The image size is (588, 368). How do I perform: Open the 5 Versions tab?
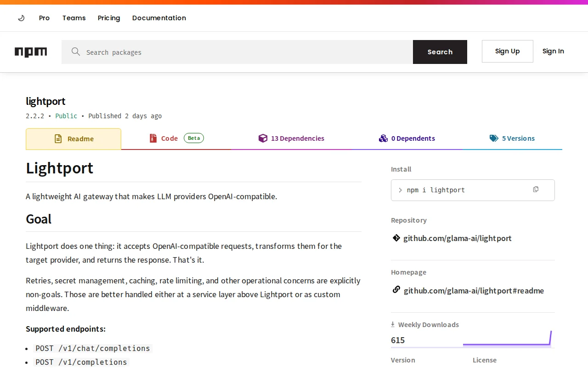[512, 138]
